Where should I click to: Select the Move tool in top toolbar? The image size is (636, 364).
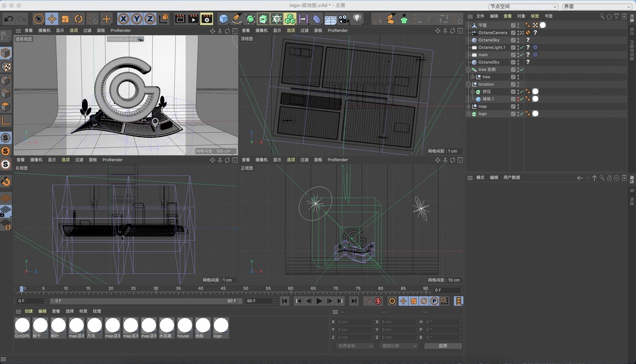point(52,19)
